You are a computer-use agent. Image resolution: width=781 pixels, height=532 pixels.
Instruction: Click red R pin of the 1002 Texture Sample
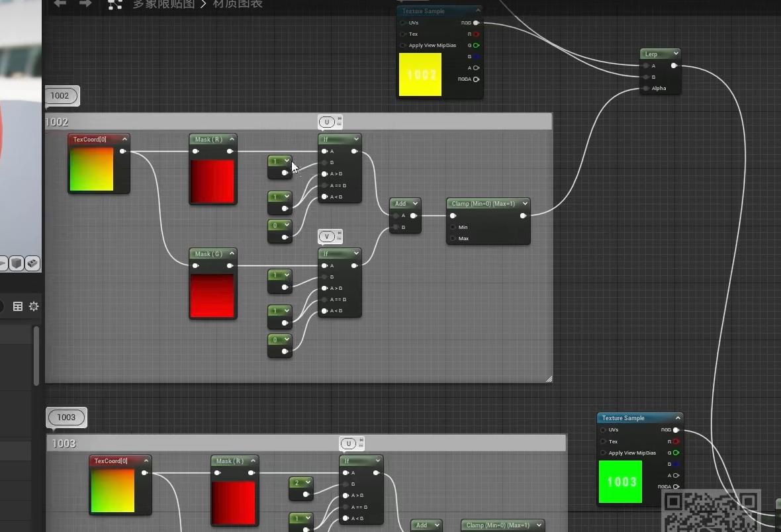(476, 34)
